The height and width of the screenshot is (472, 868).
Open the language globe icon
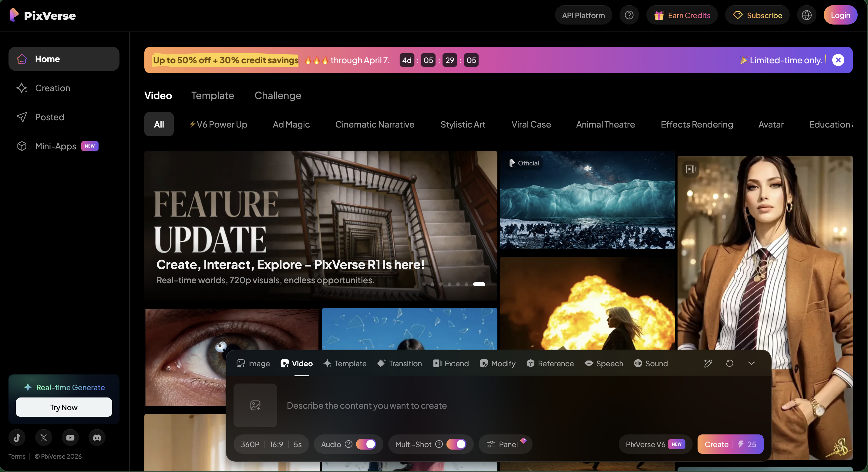click(806, 15)
